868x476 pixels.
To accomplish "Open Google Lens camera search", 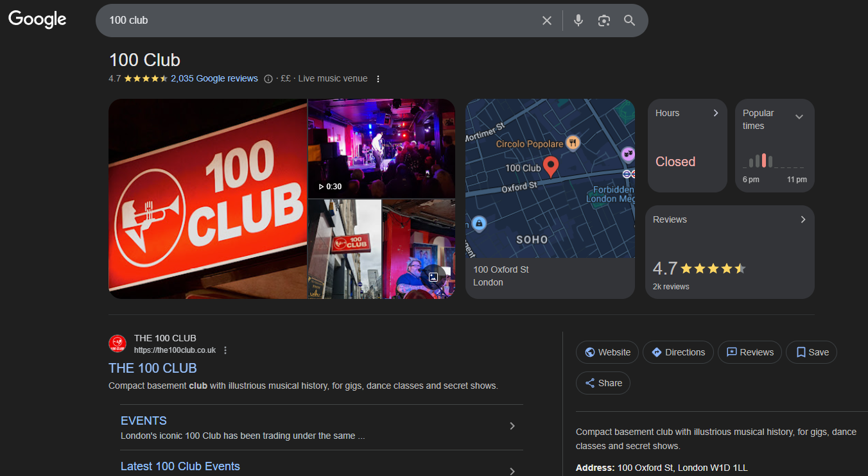I will (603, 20).
